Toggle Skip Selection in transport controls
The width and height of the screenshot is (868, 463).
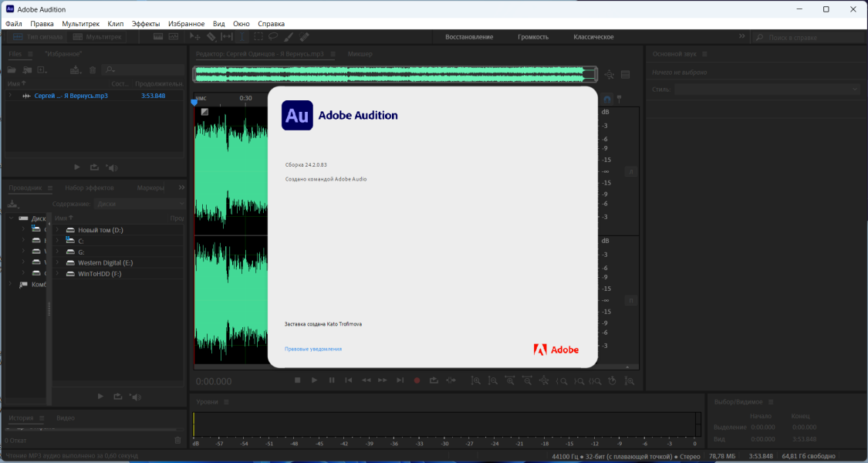point(451,380)
